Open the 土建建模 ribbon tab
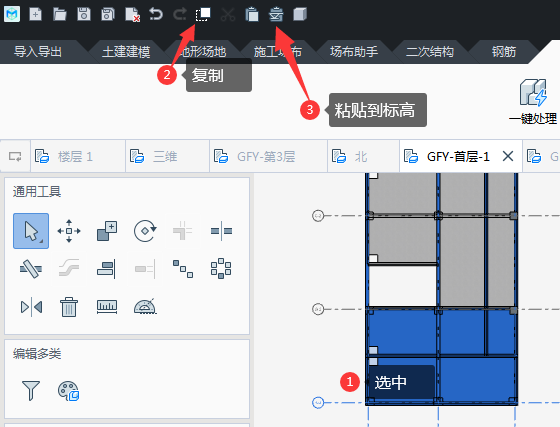 coord(126,52)
